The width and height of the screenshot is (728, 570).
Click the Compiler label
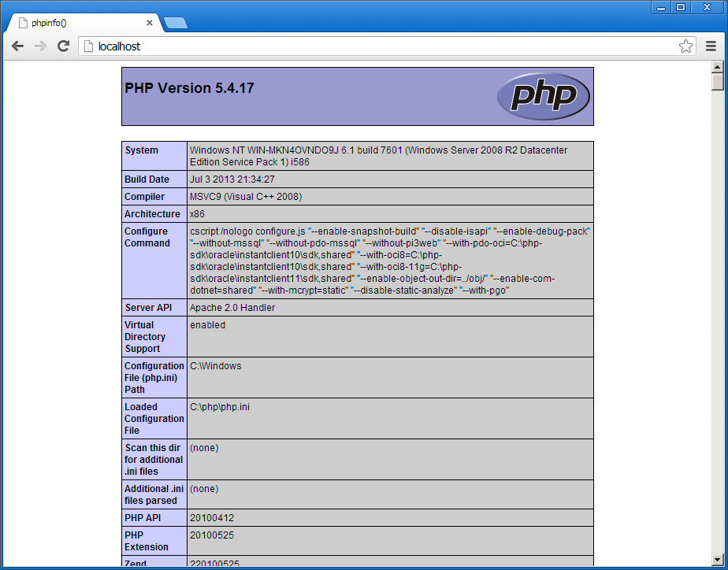[x=144, y=197]
